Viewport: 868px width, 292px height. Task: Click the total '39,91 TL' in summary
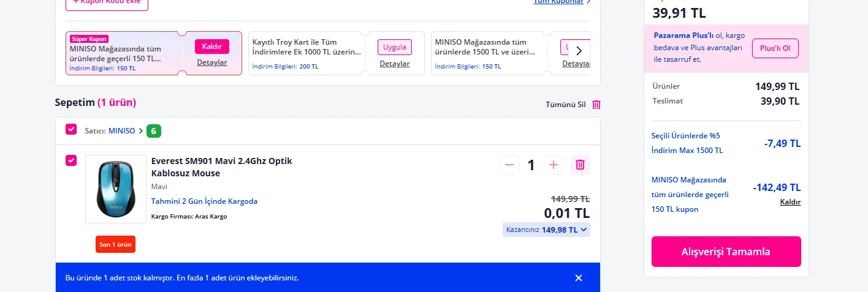pyautogui.click(x=679, y=13)
